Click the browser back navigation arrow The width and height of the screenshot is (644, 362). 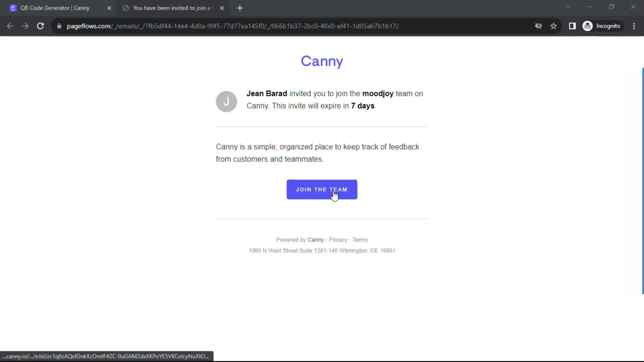pos(10,26)
